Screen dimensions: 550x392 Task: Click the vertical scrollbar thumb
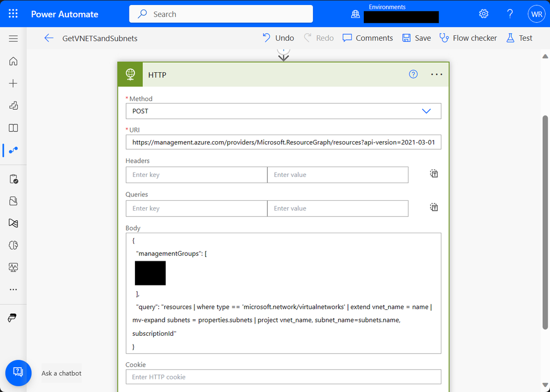pyautogui.click(x=545, y=223)
